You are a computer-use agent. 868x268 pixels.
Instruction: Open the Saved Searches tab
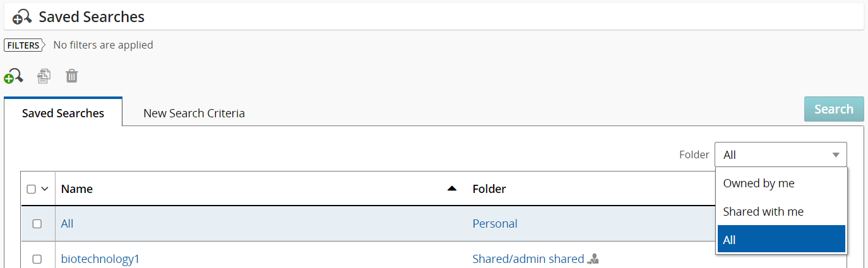point(63,114)
